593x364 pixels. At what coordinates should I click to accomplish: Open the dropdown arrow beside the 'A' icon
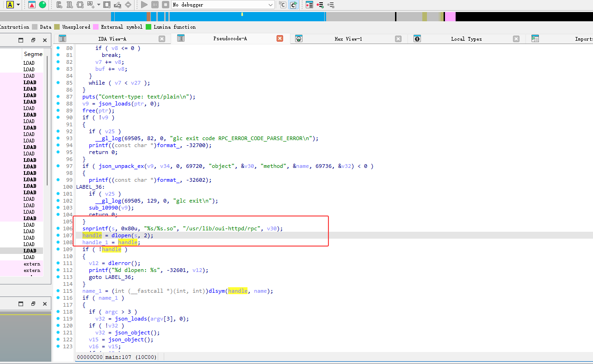pyautogui.click(x=18, y=5)
